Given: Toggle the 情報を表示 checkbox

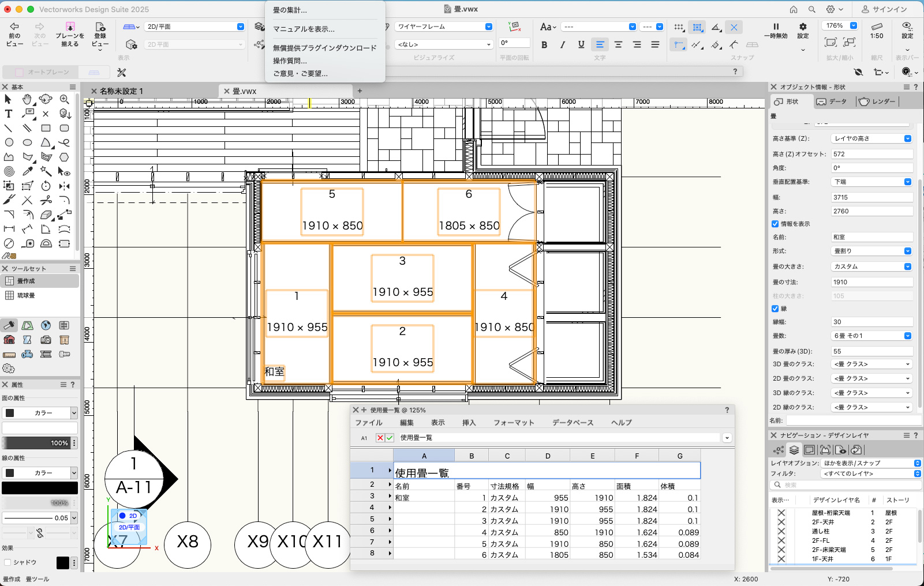Looking at the screenshot, I should coord(775,224).
